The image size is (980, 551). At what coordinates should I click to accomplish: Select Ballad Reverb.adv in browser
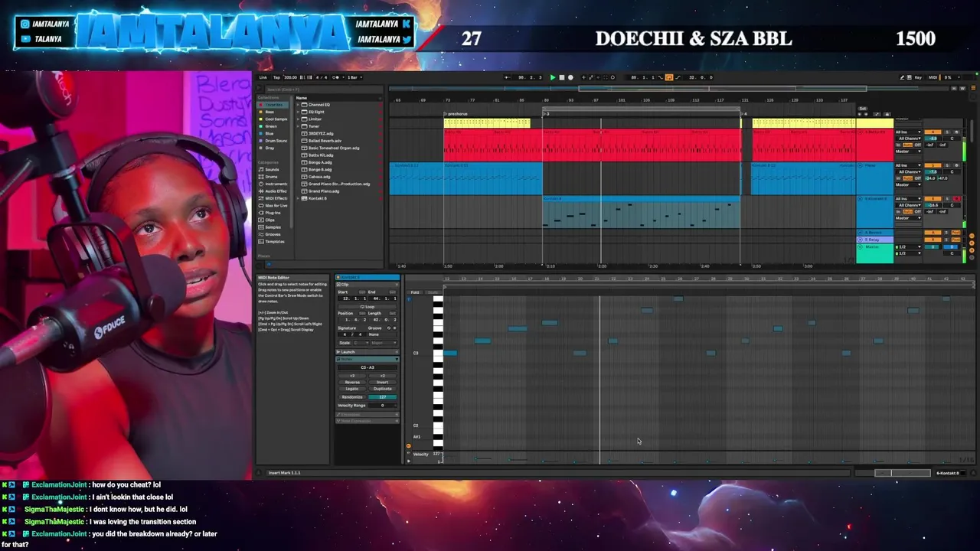coord(325,141)
